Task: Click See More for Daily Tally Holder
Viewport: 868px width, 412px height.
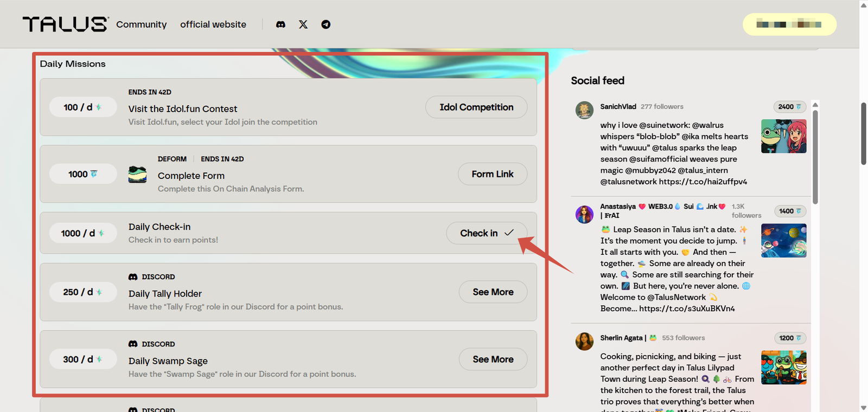Action: [493, 292]
